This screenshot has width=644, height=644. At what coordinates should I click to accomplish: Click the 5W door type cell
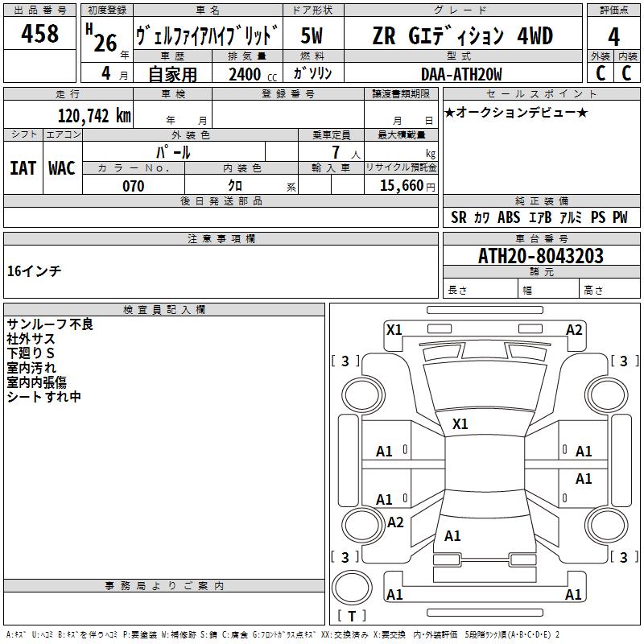(x=312, y=36)
